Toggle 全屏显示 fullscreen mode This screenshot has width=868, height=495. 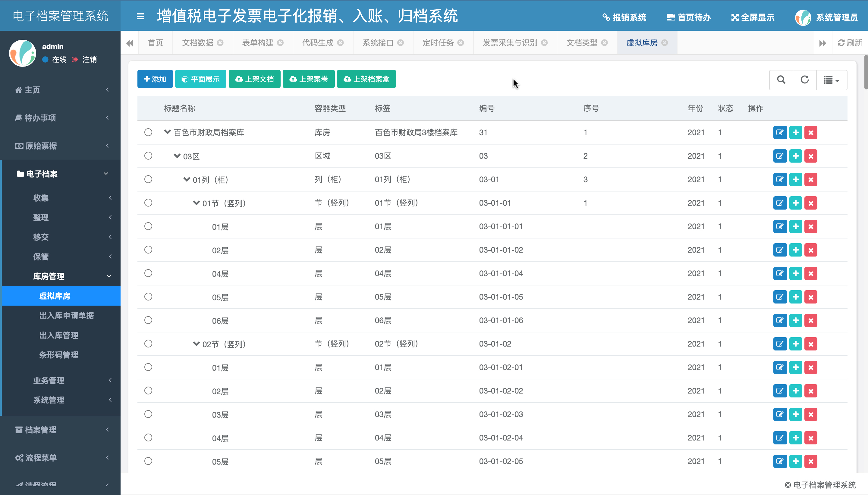(753, 17)
